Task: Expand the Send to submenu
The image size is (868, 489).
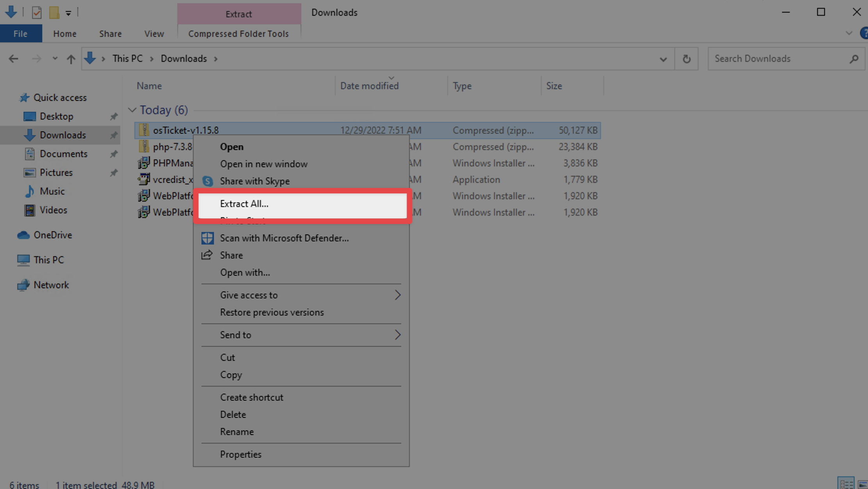Action: 397,335
